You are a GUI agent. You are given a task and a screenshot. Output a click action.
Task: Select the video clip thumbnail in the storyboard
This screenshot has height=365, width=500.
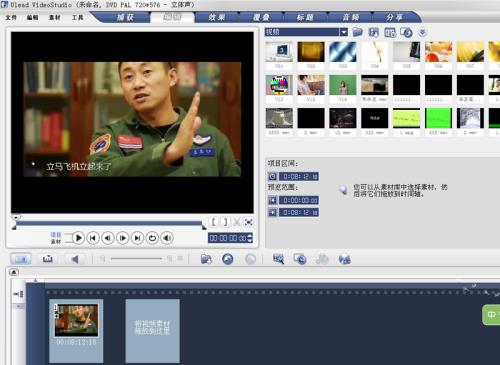76,320
